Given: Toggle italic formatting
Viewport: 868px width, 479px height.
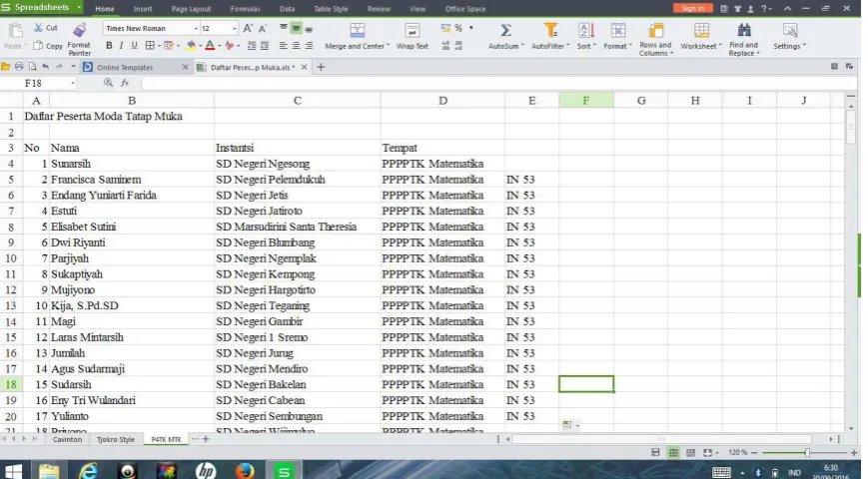Looking at the screenshot, I should click(x=121, y=46).
